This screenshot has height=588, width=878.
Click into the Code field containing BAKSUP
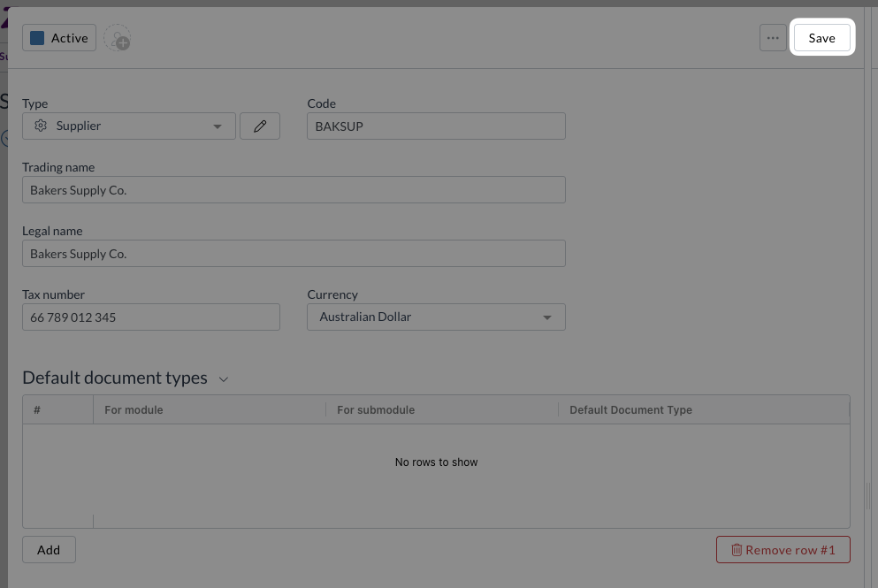[436, 126]
